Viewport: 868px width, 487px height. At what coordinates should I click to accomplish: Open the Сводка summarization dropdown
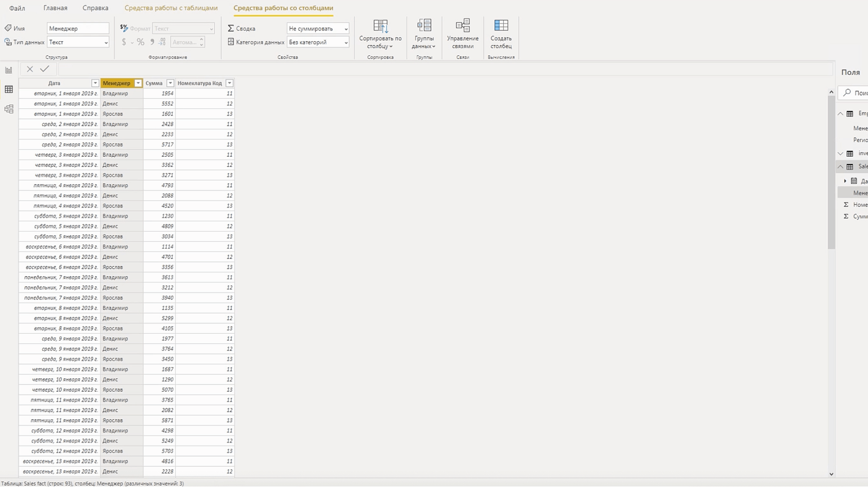click(x=318, y=29)
